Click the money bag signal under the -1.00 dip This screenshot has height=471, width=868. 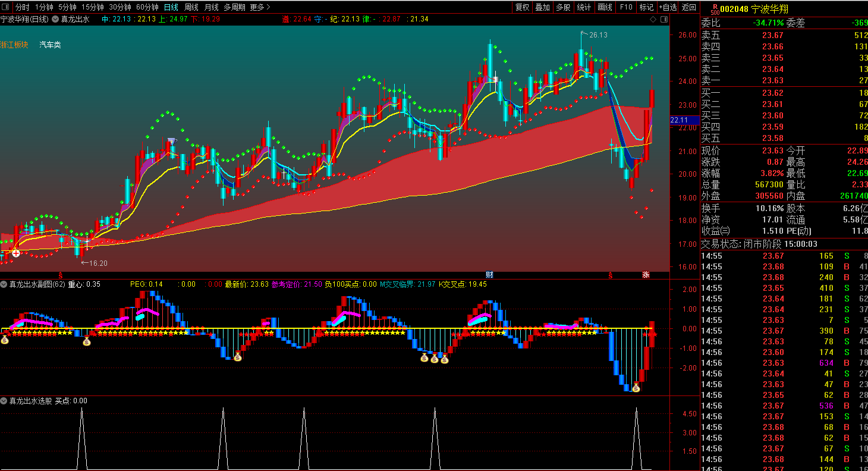pos(237,356)
